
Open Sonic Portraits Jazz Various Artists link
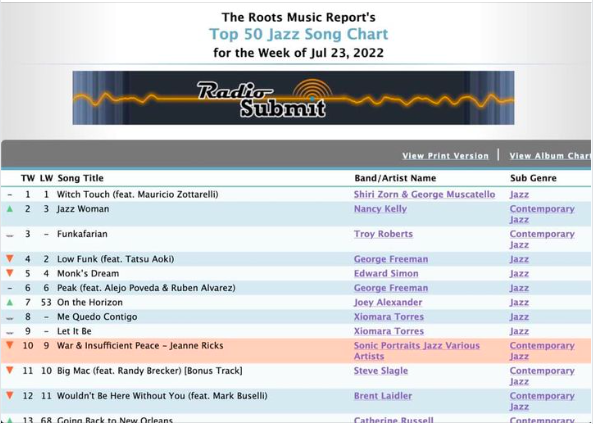coord(416,351)
